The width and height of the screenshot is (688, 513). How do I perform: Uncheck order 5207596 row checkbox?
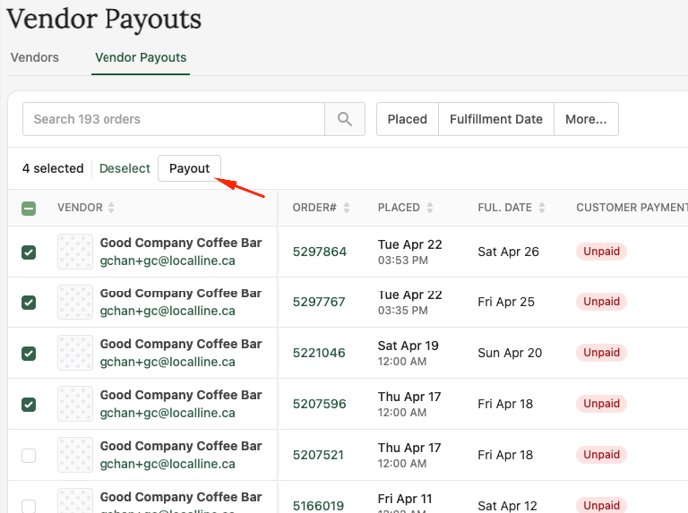29,404
